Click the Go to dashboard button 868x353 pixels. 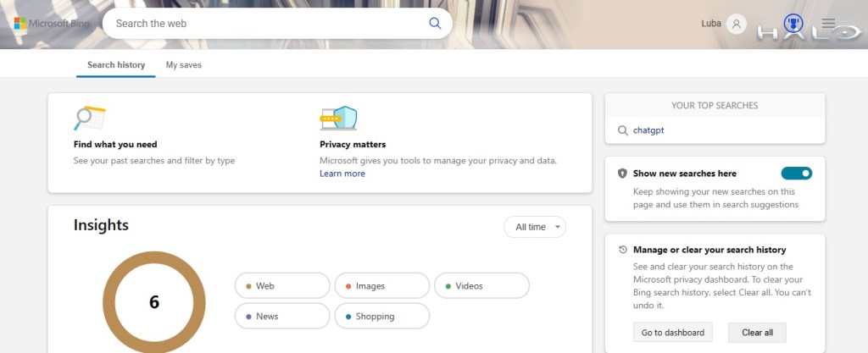pyautogui.click(x=672, y=333)
